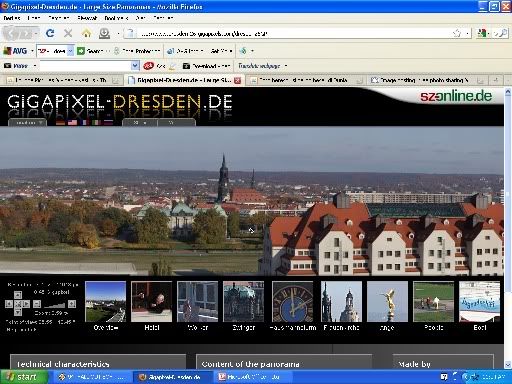512x384 pixels.
Task: Select the US flag language
Action: [x=72, y=122]
